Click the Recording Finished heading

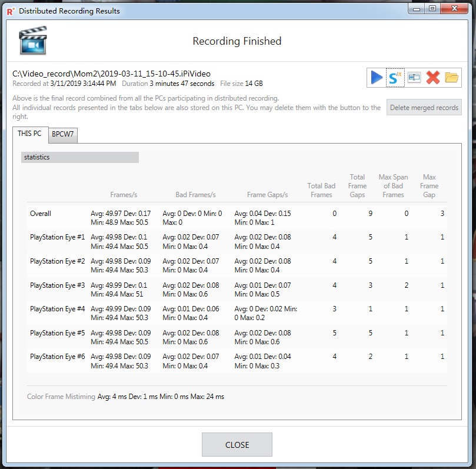coord(237,41)
